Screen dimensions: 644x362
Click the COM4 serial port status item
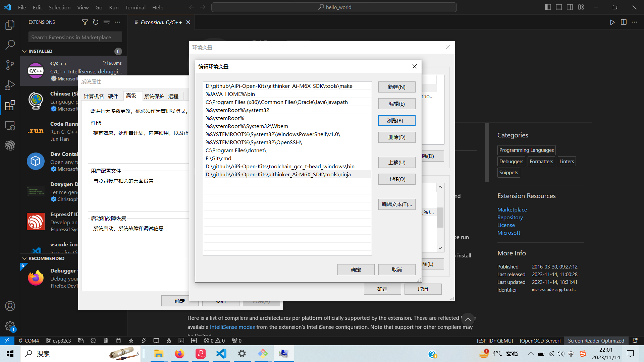coord(29,341)
